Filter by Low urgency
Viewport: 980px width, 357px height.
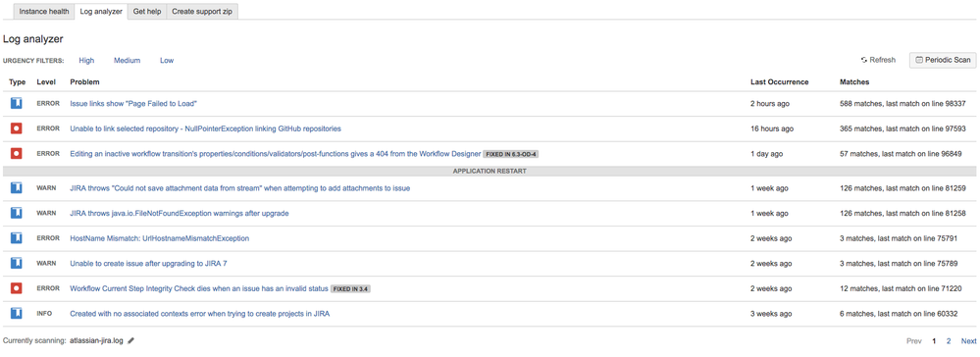[167, 61]
